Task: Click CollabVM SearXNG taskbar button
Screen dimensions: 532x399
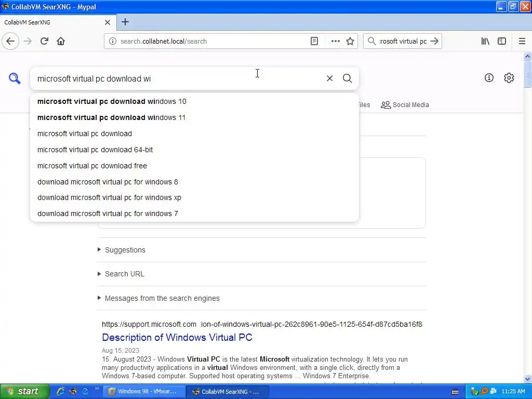Action: 228,392
